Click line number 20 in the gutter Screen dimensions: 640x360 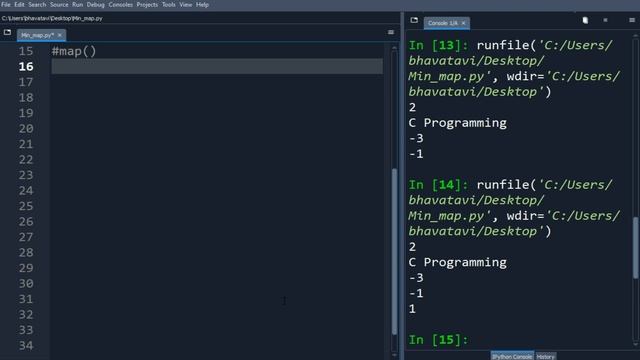(26, 129)
